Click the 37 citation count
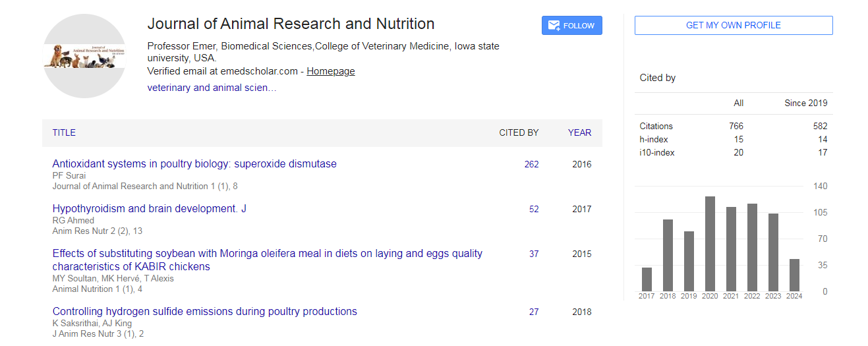This screenshot has width=868, height=346. coord(533,254)
